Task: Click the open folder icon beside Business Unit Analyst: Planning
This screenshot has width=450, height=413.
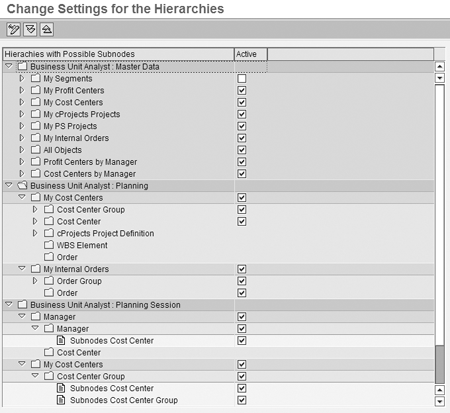Action: pos(22,186)
